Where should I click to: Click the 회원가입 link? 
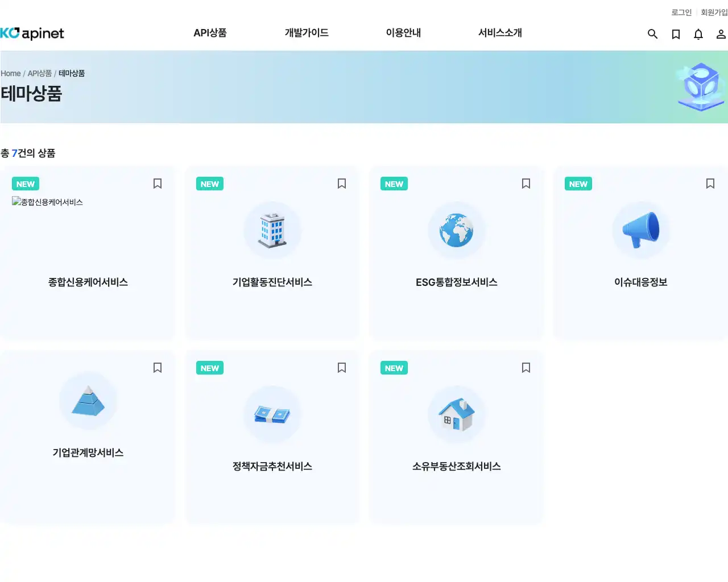pyautogui.click(x=714, y=12)
